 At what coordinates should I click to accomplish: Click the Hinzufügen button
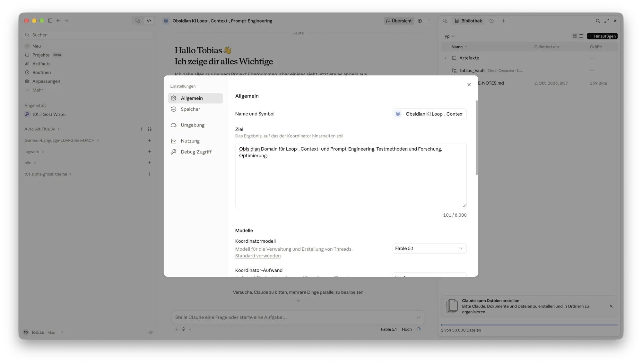[602, 36]
